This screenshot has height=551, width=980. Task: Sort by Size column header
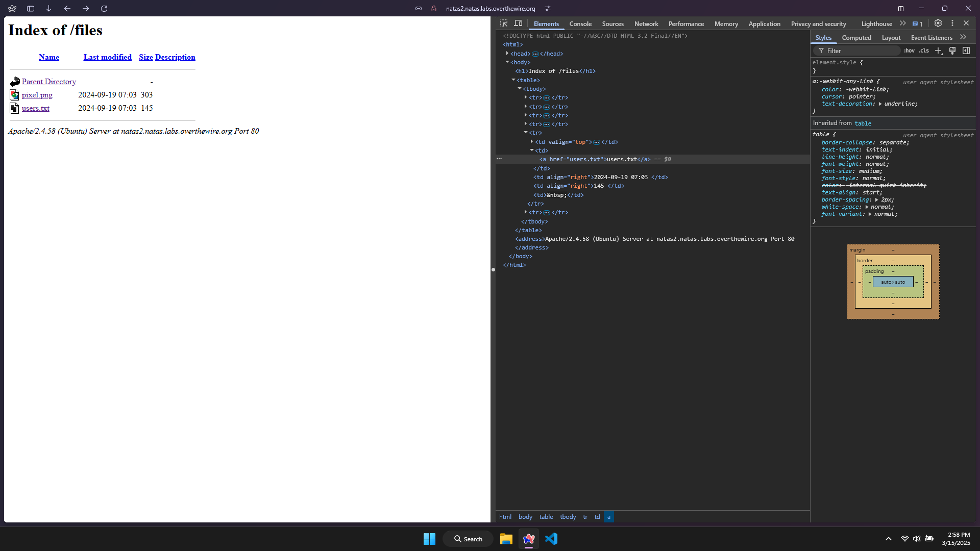coord(146,57)
